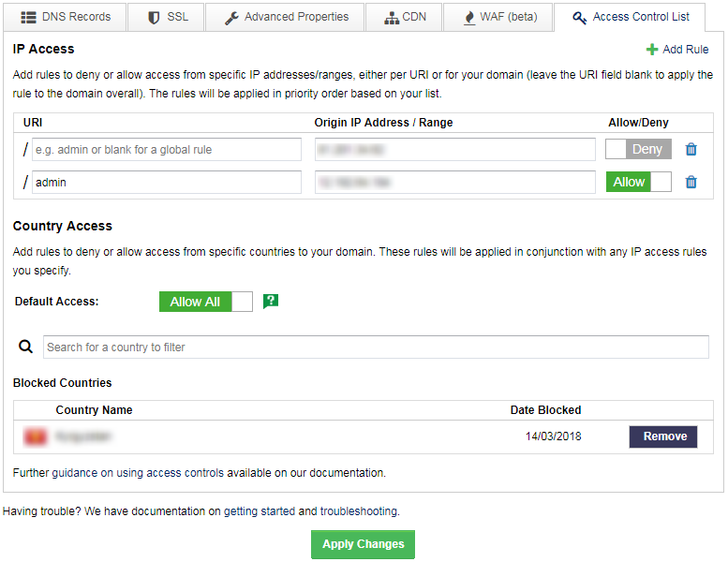The width and height of the screenshot is (728, 562).
Task: Click the green plus Add Rule icon
Action: coord(652,50)
